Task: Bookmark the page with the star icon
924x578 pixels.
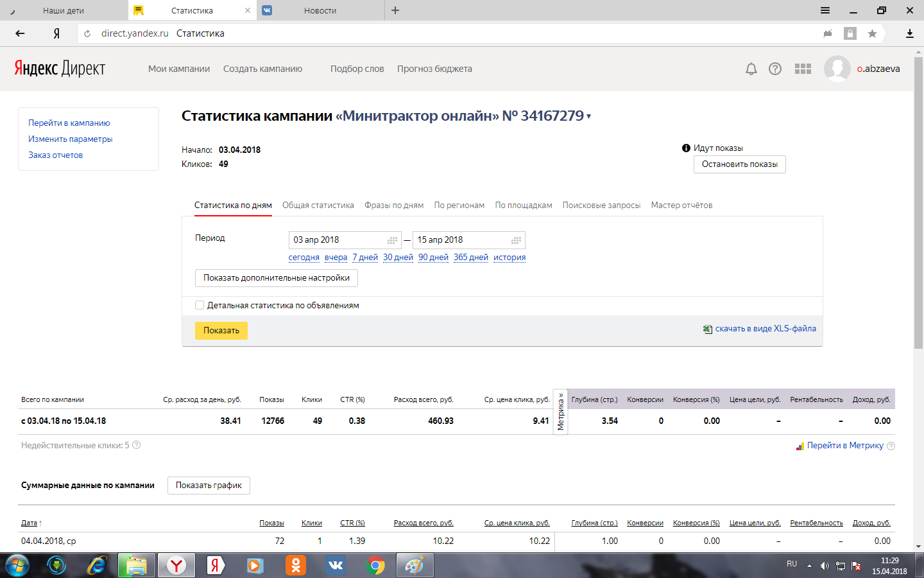Action: point(872,33)
